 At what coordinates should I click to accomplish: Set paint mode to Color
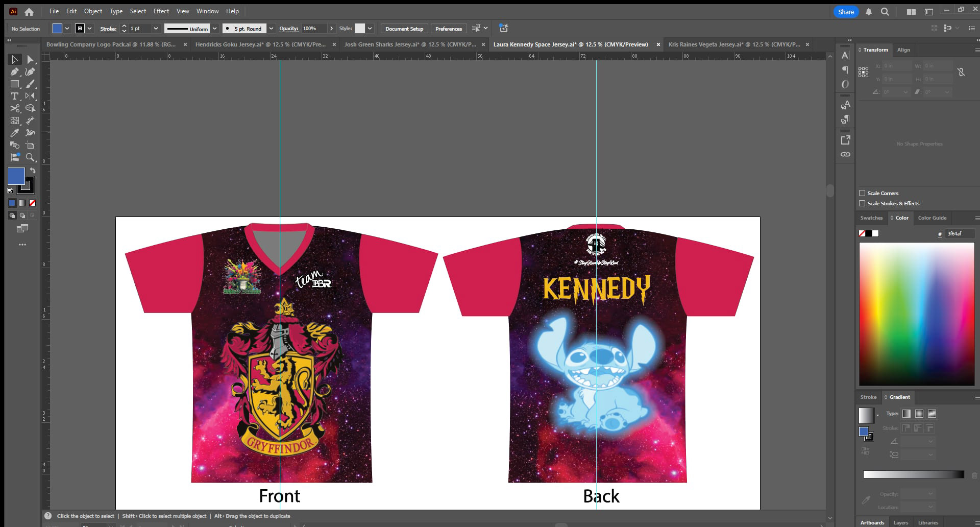click(12, 203)
